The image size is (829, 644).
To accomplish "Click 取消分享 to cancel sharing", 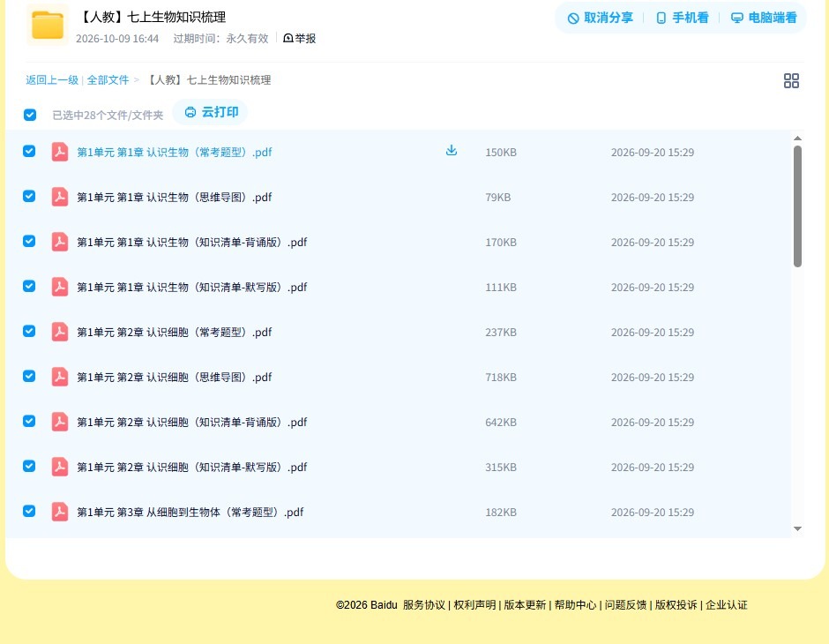I will (600, 18).
